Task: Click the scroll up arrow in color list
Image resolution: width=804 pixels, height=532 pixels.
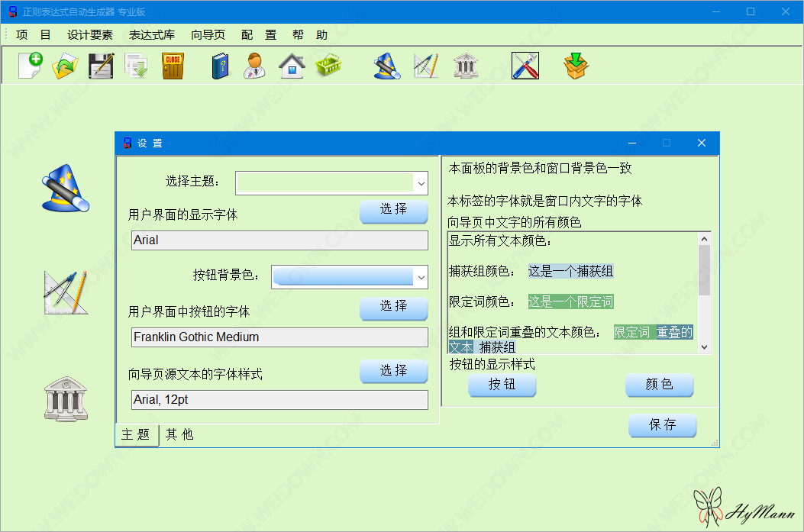Action: [705, 239]
